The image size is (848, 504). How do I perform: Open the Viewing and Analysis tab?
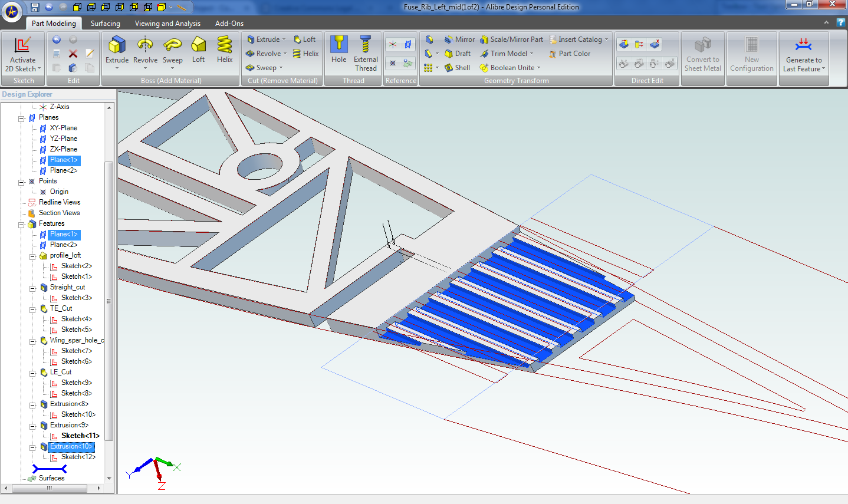pos(167,24)
